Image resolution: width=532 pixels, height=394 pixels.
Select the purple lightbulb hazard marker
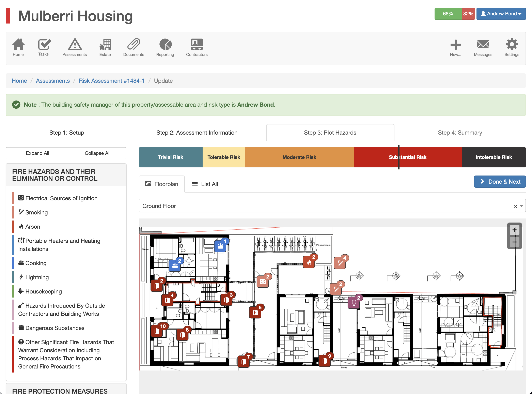coord(354,303)
